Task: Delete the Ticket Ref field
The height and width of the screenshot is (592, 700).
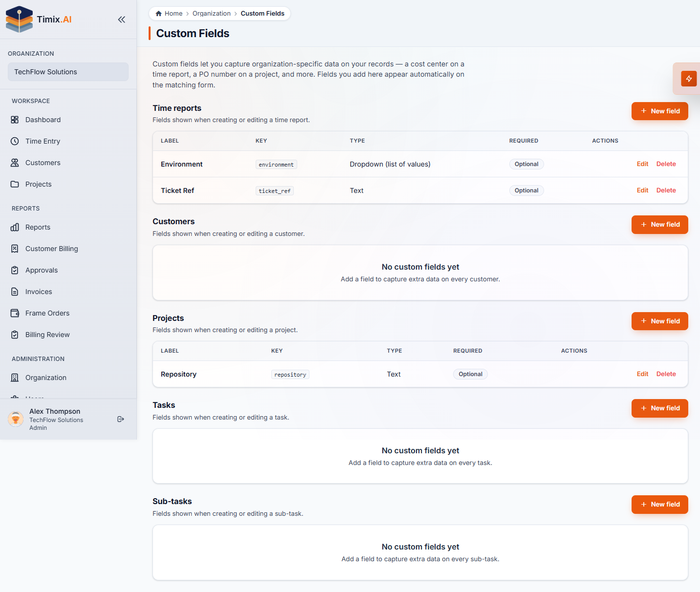Action: click(x=666, y=190)
